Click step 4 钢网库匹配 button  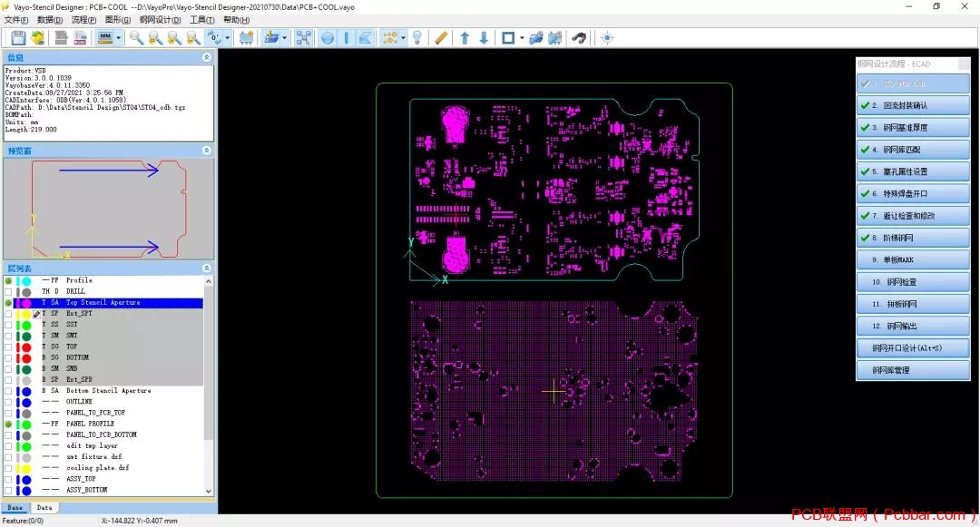pyautogui.click(x=913, y=150)
